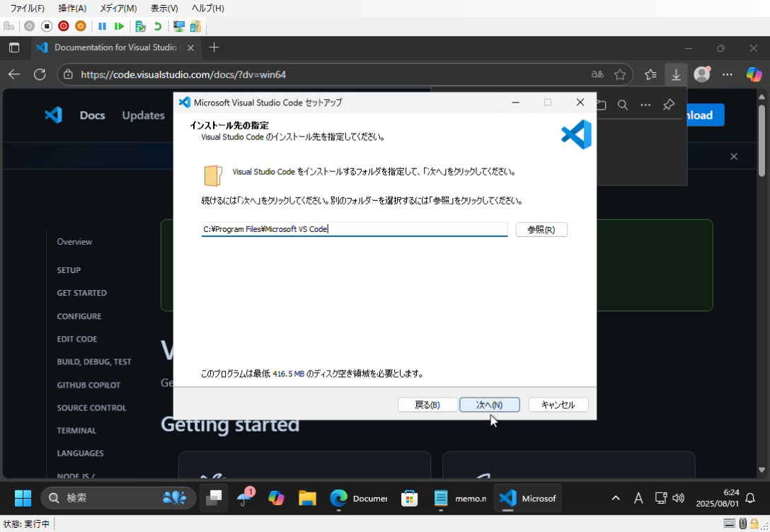Viewport: 770px width, 532px height.
Task: Click the translate icon in address bar
Action: coord(597,74)
